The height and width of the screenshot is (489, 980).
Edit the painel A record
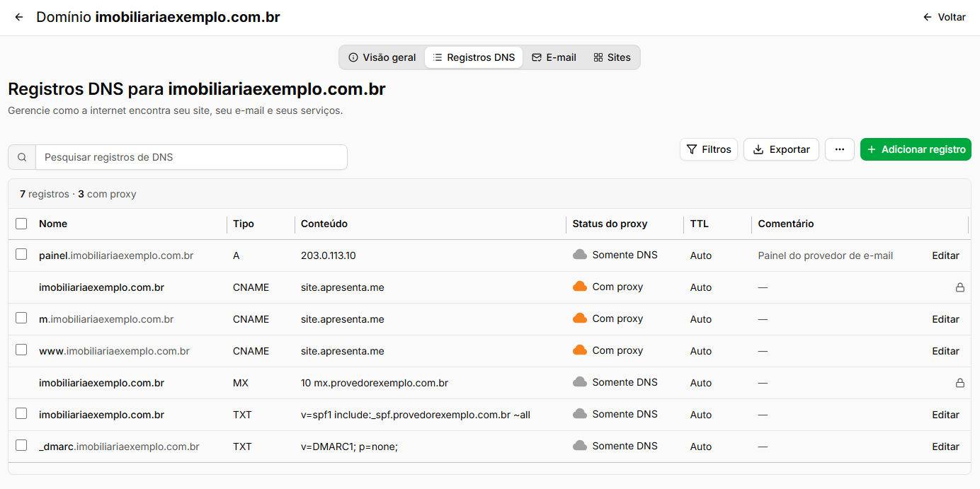pyautogui.click(x=945, y=255)
